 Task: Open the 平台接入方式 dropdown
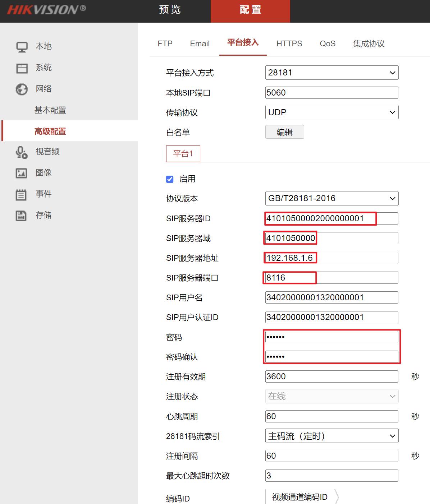[331, 73]
